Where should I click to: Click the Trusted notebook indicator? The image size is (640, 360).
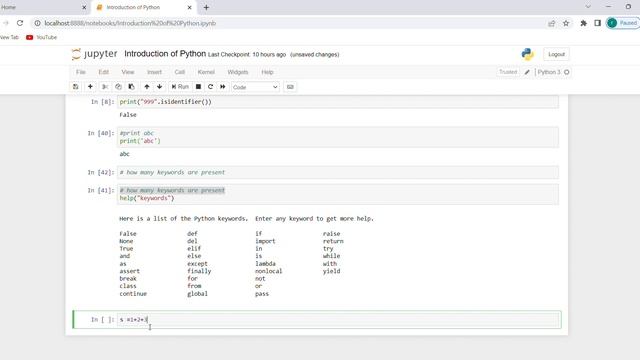tap(508, 72)
